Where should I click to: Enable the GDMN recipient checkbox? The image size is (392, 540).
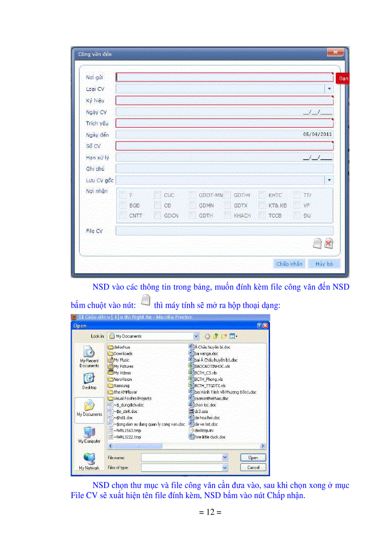coord(193,205)
